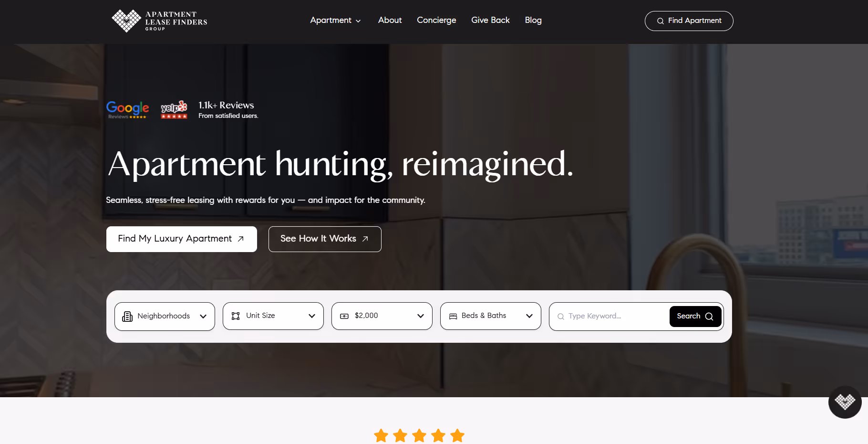
Task: Open the Concierge menu item
Action: click(x=436, y=21)
